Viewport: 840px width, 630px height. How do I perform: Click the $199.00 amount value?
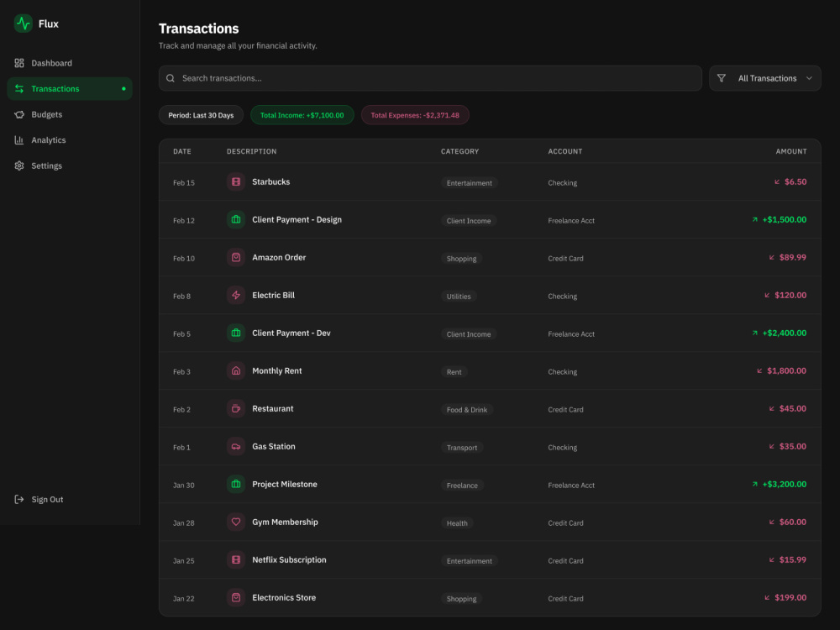pyautogui.click(x=790, y=598)
